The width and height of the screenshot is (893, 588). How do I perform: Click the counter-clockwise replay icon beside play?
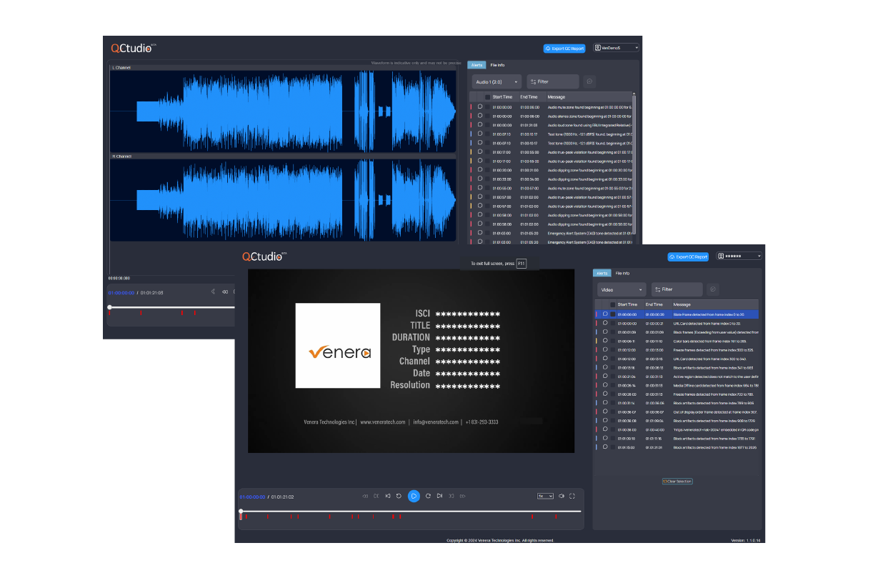399,496
